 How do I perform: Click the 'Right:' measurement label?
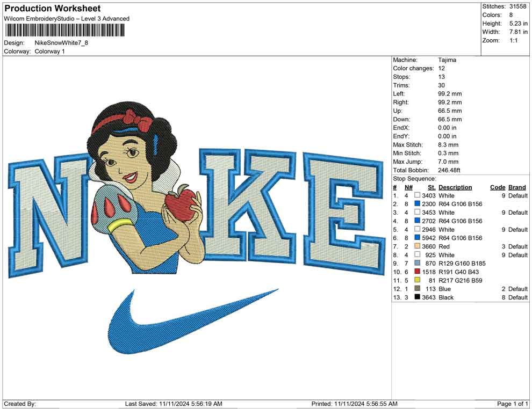401,102
